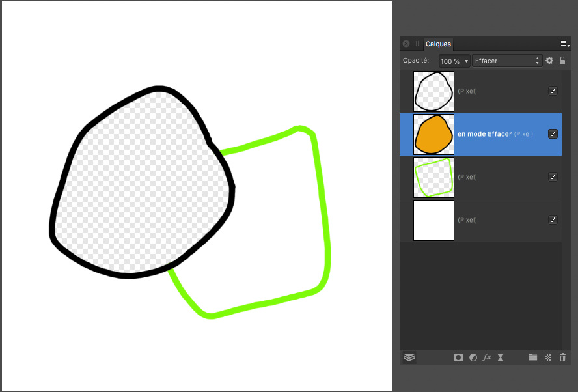Uncheck visibility of the white background layer
The image size is (578, 392).
coord(553,220)
